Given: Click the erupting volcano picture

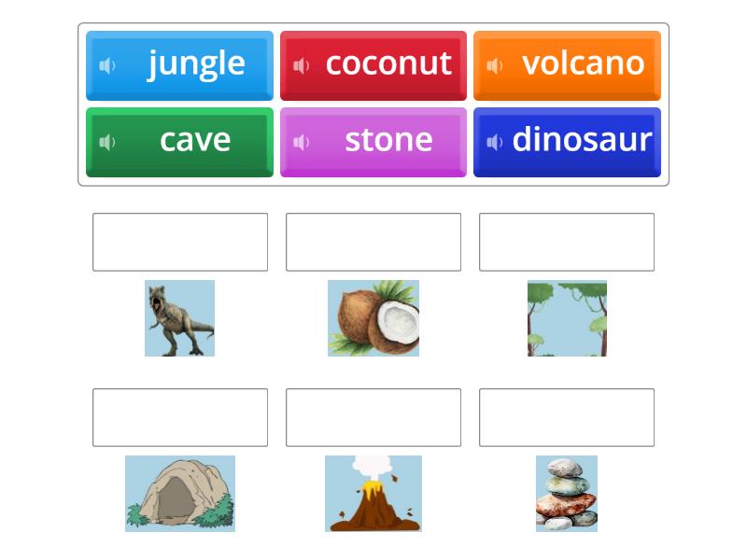Looking at the screenshot, I should (373, 495).
